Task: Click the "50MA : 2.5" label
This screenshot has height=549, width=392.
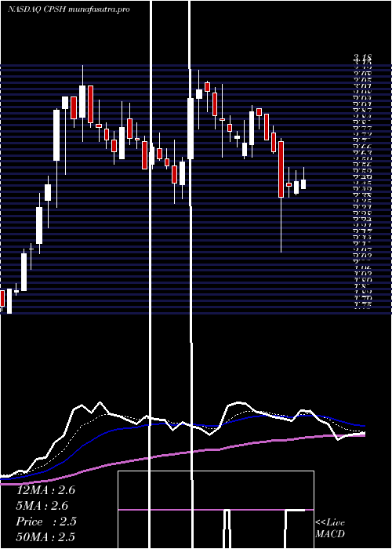Action: 45,537
